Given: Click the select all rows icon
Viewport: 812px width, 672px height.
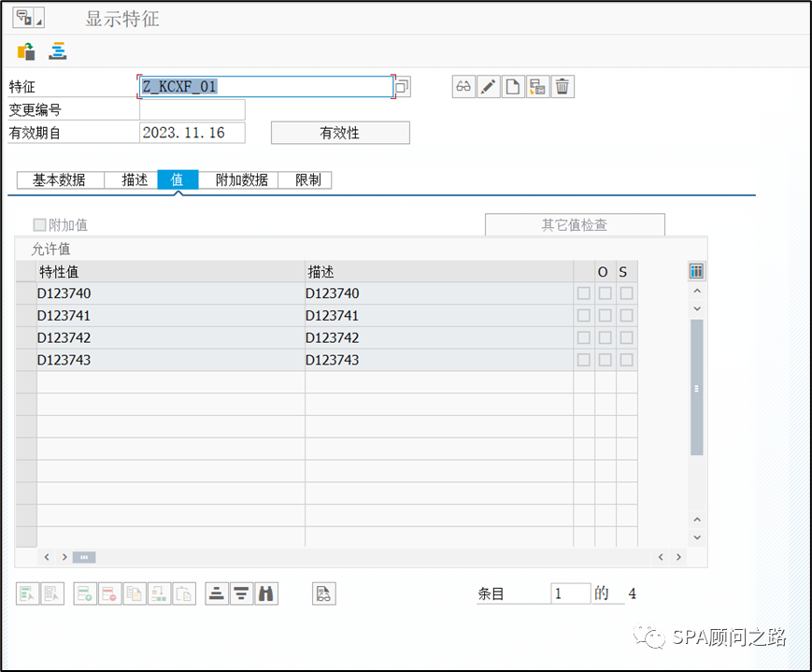Looking at the screenshot, I should tap(27, 593).
